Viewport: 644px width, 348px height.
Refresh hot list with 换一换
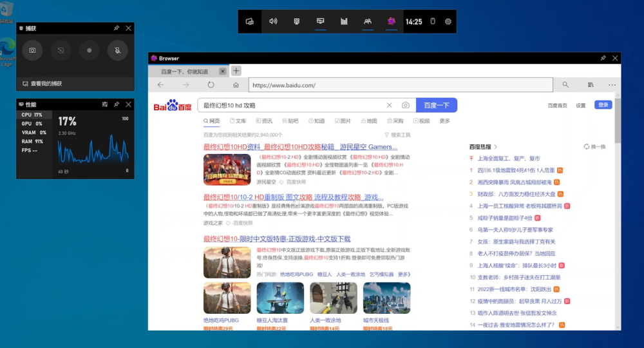coord(594,147)
